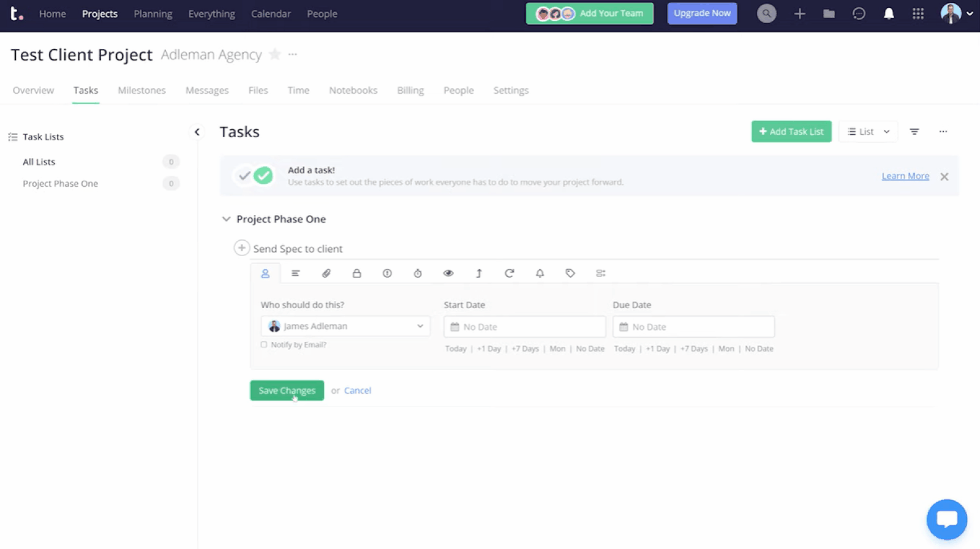
Task: Open the assignee tab person icon
Action: (x=265, y=273)
